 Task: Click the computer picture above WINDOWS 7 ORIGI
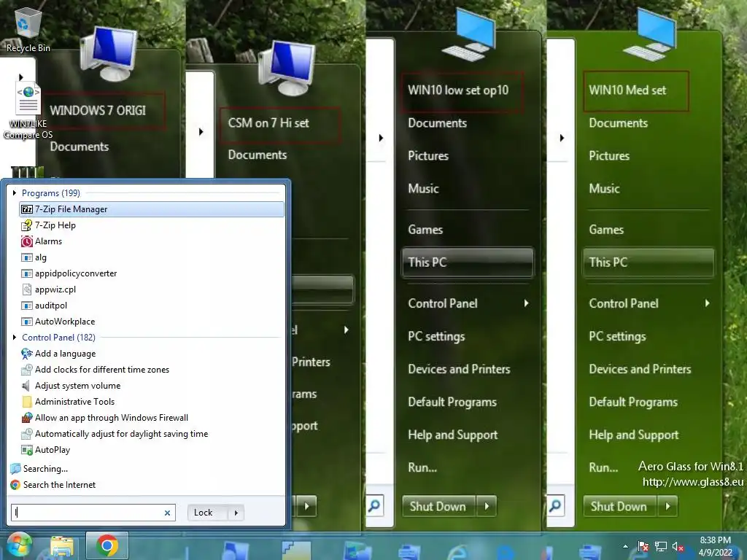click(x=109, y=54)
